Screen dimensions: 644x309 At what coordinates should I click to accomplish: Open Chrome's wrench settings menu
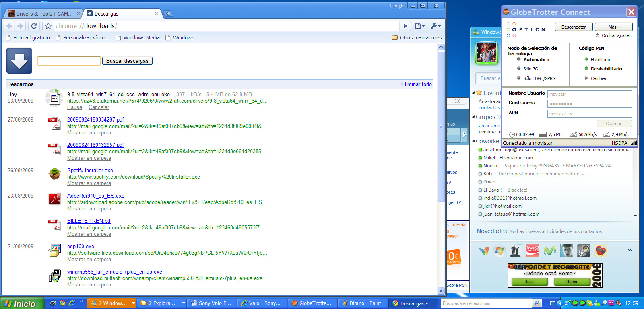(435, 26)
